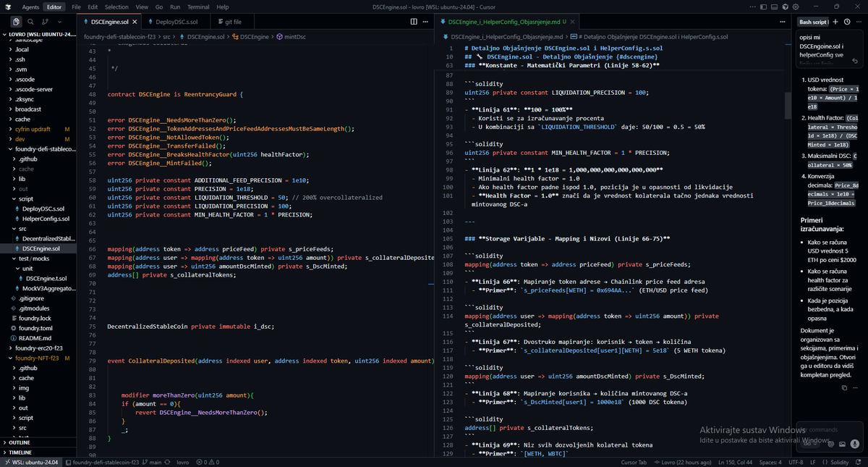Expand the foundry-erc20-f23 folder
Screen dimensions: 868x467
tap(38, 348)
